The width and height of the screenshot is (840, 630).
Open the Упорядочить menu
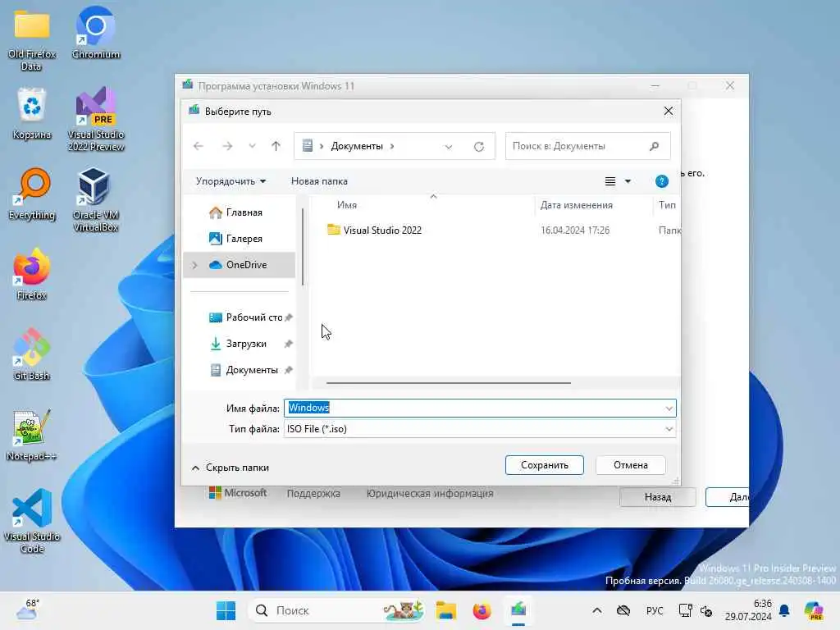[231, 181]
